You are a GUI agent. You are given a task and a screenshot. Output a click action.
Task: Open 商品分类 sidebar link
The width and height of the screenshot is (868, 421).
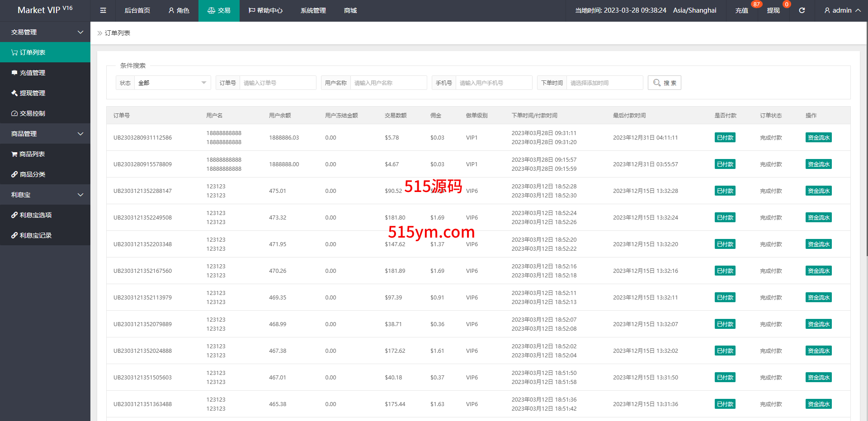pos(32,174)
